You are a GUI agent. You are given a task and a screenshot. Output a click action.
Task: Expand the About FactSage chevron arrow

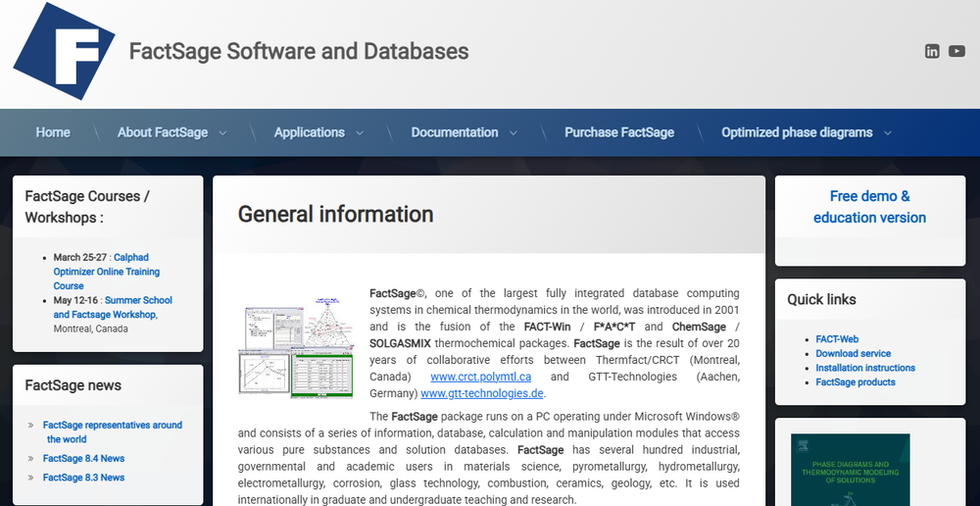coord(222,133)
